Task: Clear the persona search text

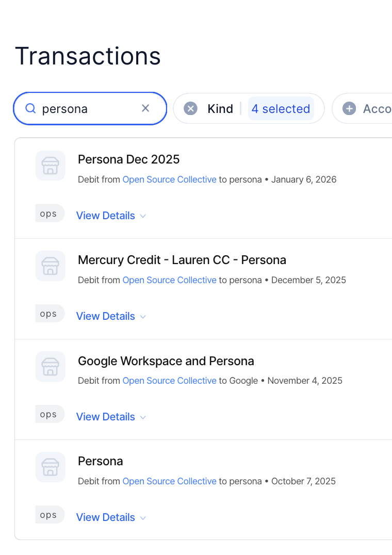Action: pos(145,108)
